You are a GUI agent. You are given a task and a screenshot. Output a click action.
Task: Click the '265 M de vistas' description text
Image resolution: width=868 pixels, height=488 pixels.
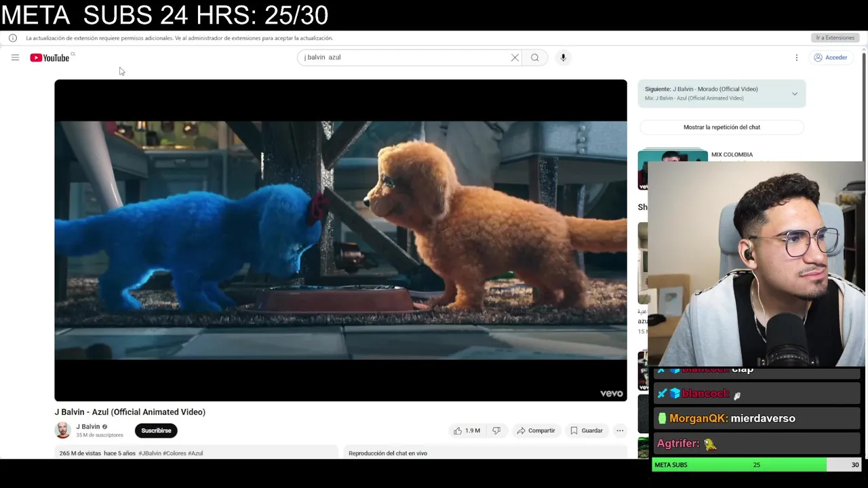80,453
